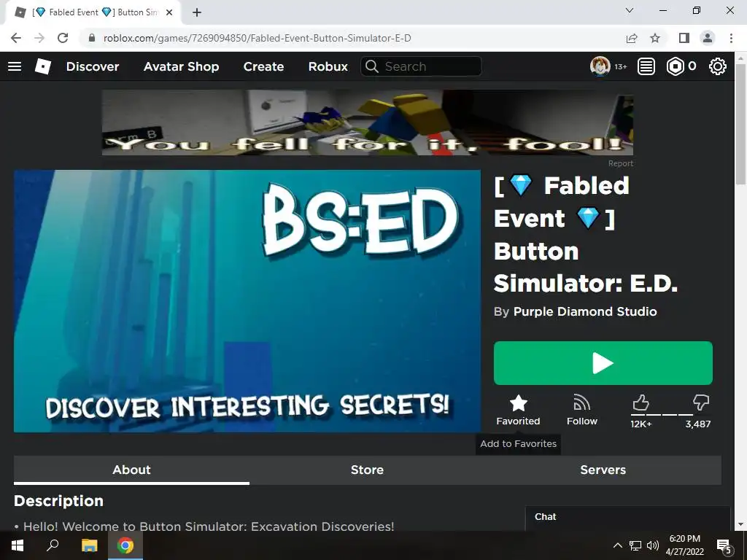Click the Chrome taskbar icon

(x=125, y=545)
